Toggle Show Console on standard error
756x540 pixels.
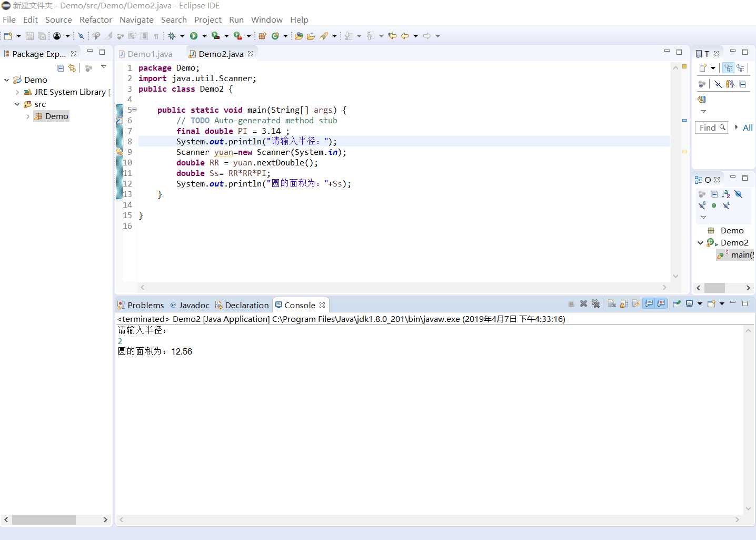661,303
